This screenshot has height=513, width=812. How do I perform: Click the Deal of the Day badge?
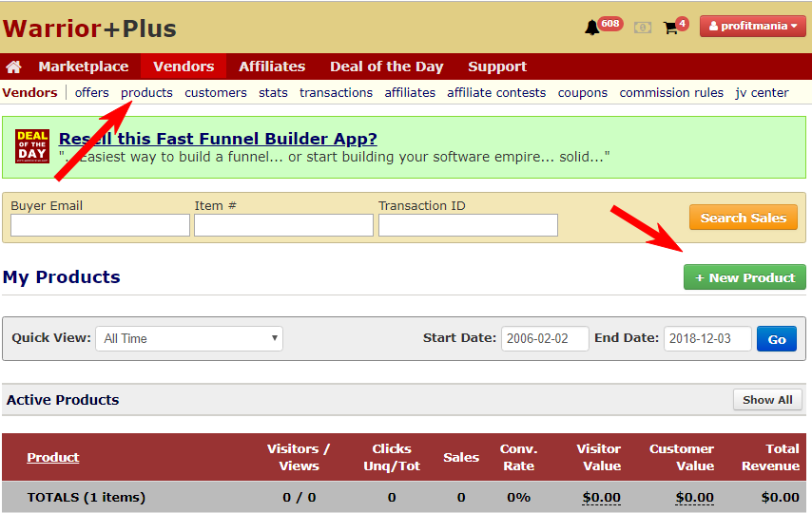32,146
